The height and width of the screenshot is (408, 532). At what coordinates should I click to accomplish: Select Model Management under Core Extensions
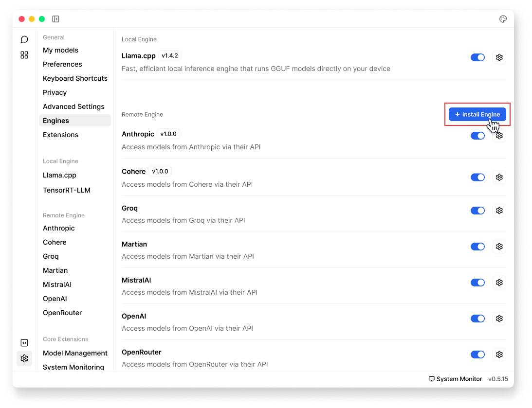pos(75,353)
